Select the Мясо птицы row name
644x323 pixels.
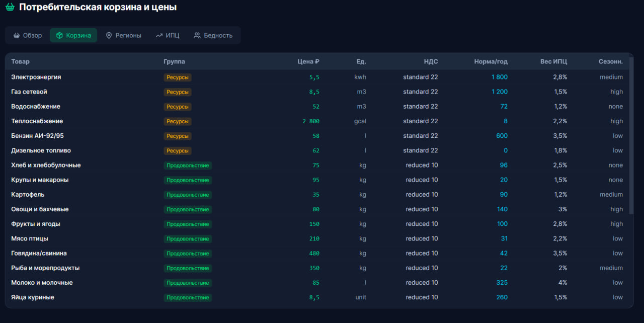30,238
